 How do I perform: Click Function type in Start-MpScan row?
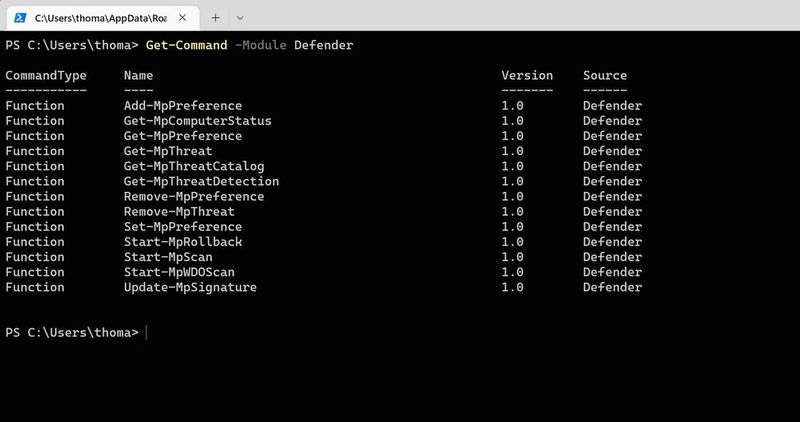pos(35,257)
